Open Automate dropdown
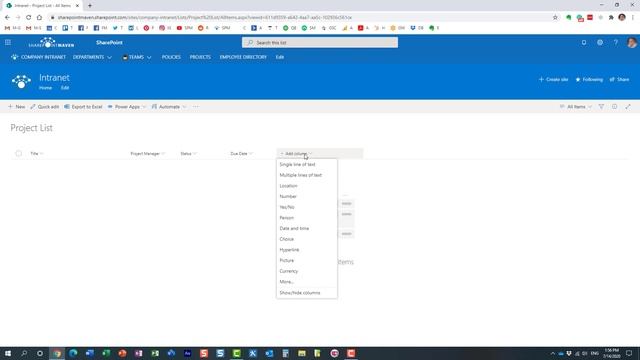The image size is (640, 360). [x=169, y=107]
